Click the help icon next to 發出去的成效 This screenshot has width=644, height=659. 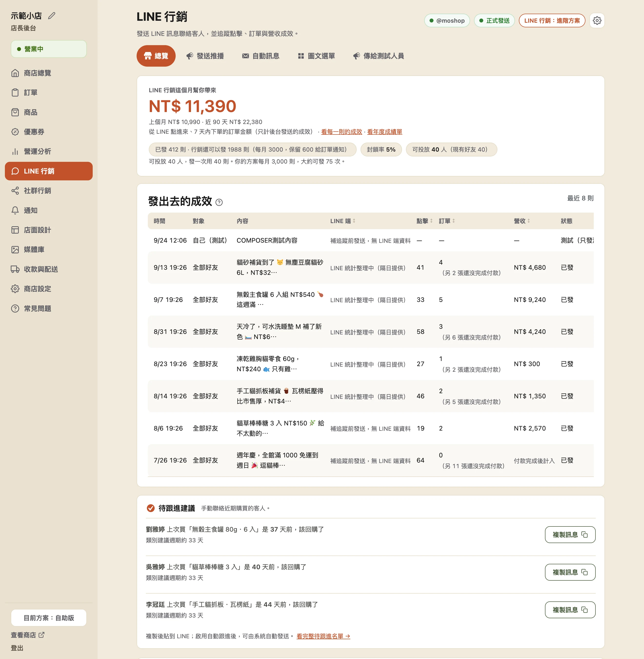pyautogui.click(x=219, y=202)
